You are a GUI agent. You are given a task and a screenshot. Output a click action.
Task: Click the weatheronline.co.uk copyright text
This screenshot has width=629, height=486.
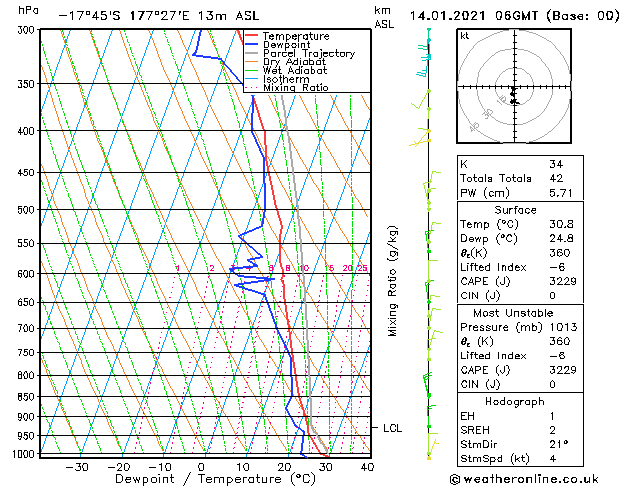pos(524,479)
